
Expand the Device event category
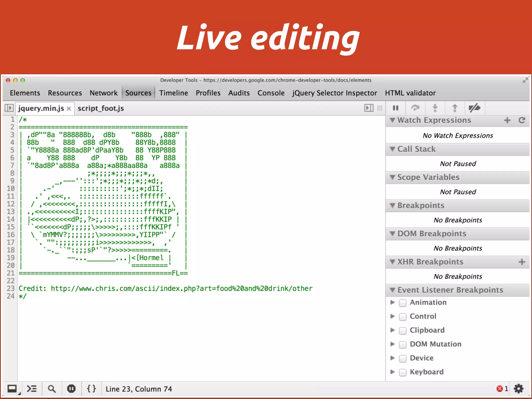pyautogui.click(x=393, y=358)
